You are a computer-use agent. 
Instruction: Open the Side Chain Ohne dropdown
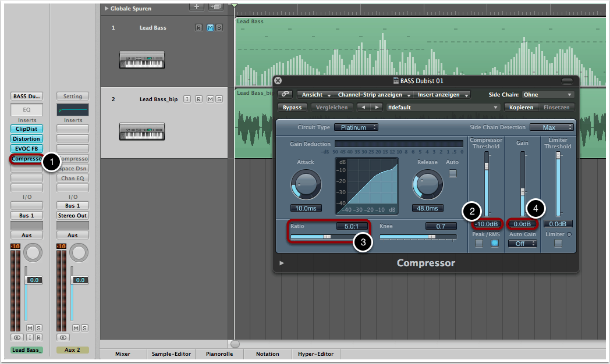click(547, 95)
